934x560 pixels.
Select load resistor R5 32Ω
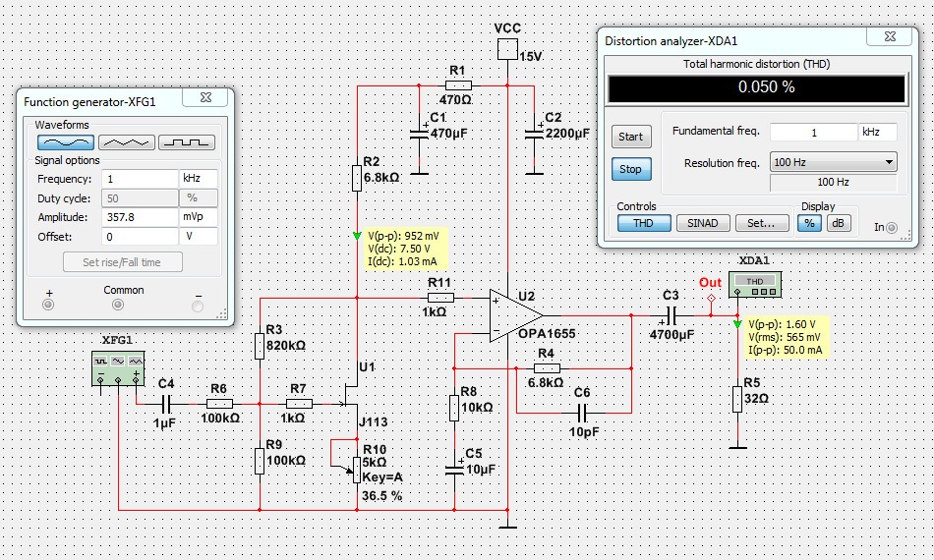point(737,399)
